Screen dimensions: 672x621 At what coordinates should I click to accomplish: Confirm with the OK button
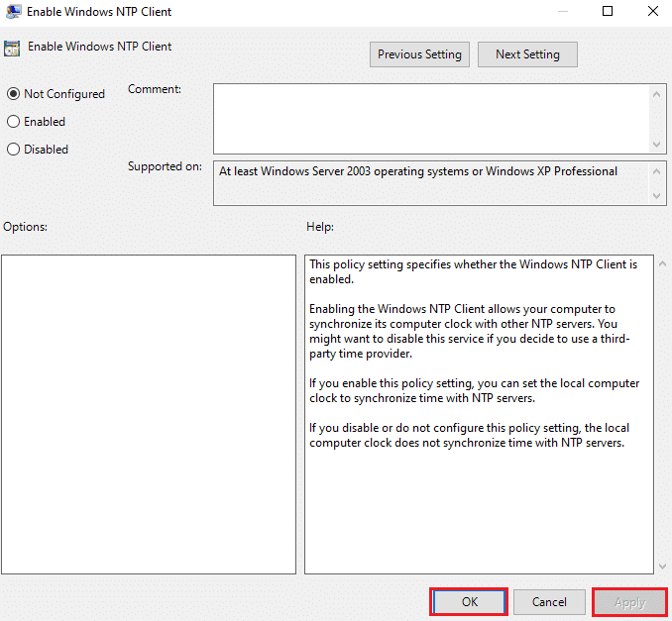pyautogui.click(x=469, y=602)
